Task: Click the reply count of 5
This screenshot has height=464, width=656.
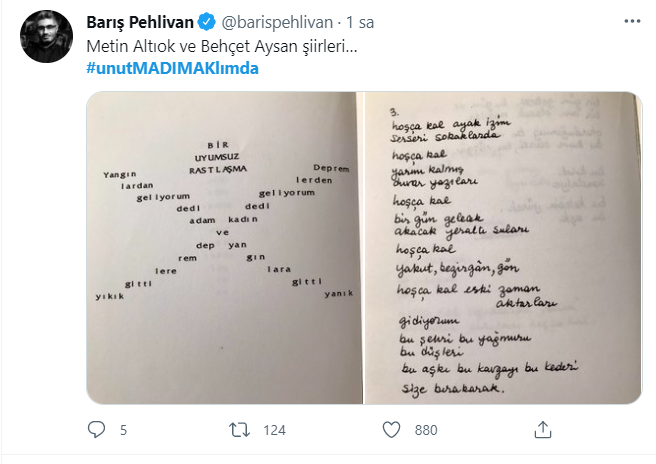Action: pos(123,430)
